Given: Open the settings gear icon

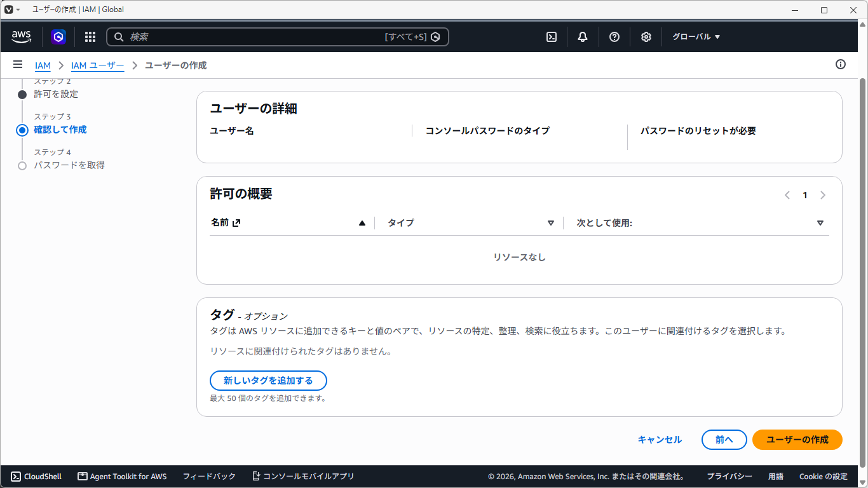Looking at the screenshot, I should 646,37.
